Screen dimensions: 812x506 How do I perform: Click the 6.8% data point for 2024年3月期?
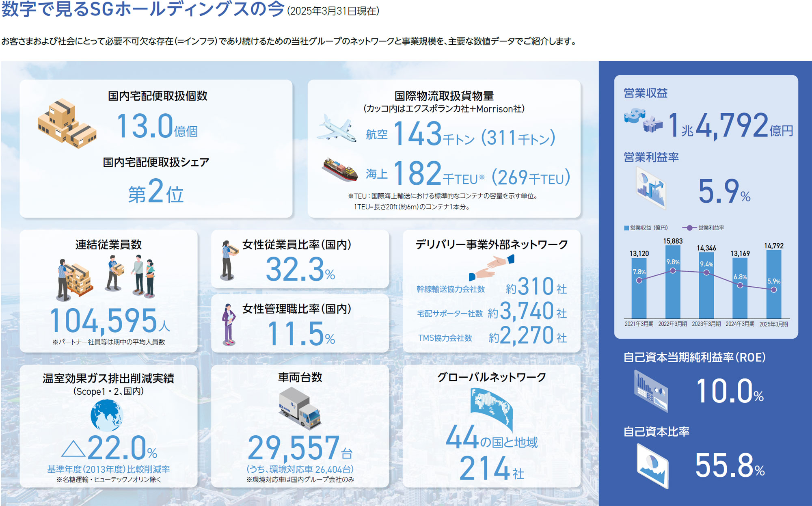tap(740, 285)
